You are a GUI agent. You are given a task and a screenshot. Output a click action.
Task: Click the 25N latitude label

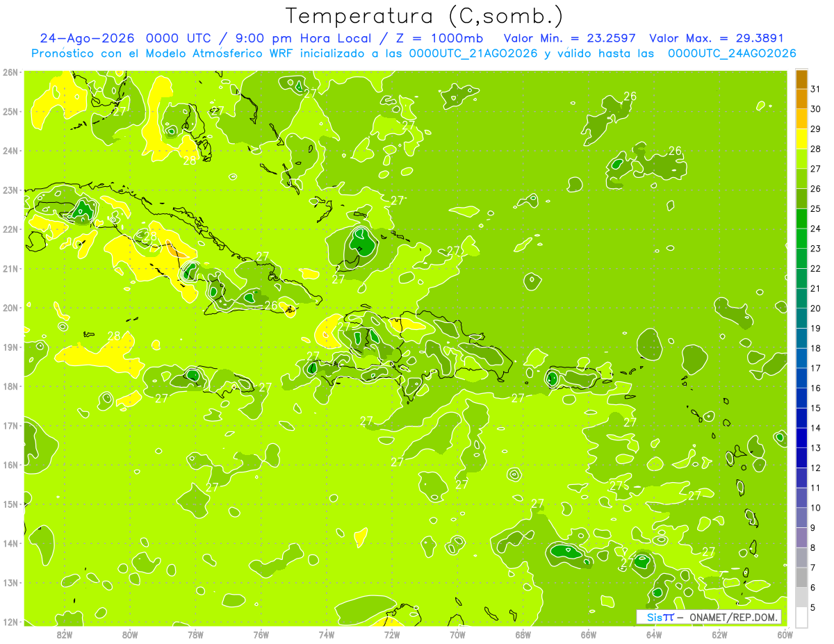click(10, 111)
